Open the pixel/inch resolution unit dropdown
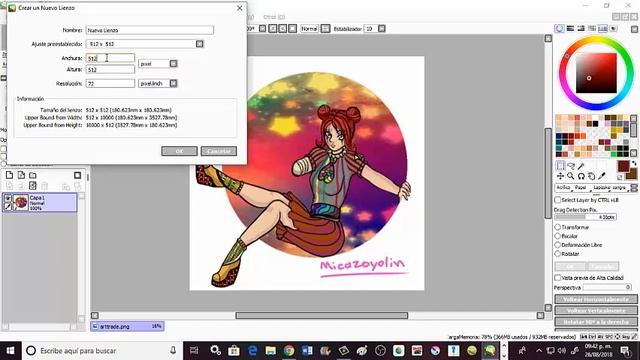The image size is (640, 360). tap(173, 83)
